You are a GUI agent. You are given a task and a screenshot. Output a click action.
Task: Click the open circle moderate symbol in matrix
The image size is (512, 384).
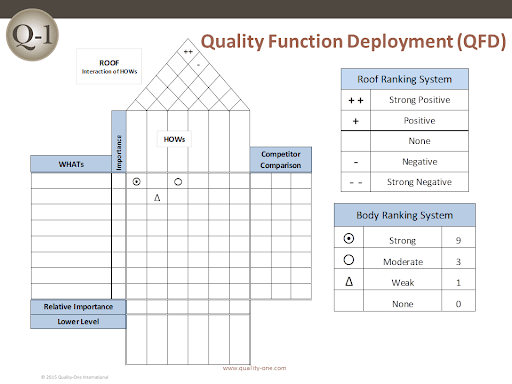click(x=178, y=182)
